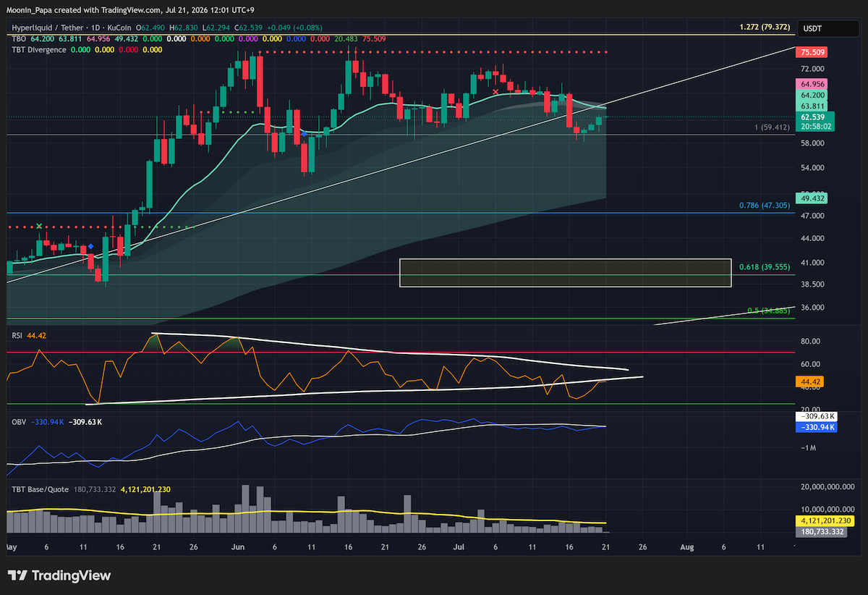
Task: Click the TradingView logo in bottom corner
Action: coord(59,575)
